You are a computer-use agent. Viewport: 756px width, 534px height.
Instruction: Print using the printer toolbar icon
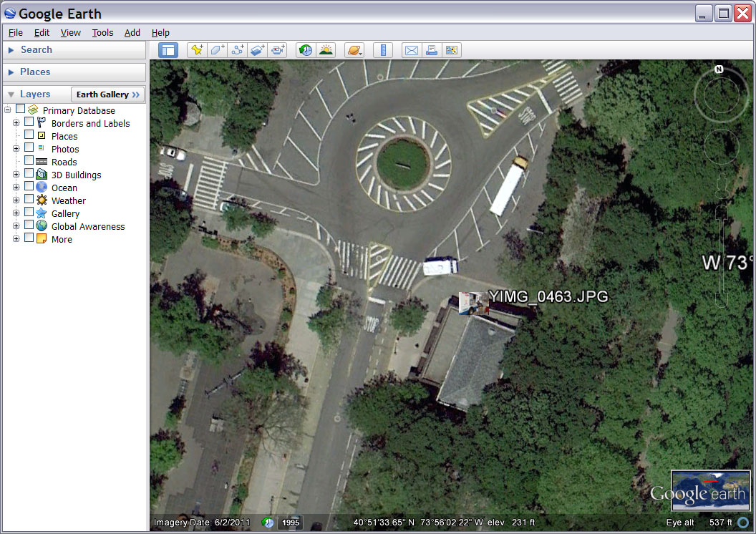[431, 50]
